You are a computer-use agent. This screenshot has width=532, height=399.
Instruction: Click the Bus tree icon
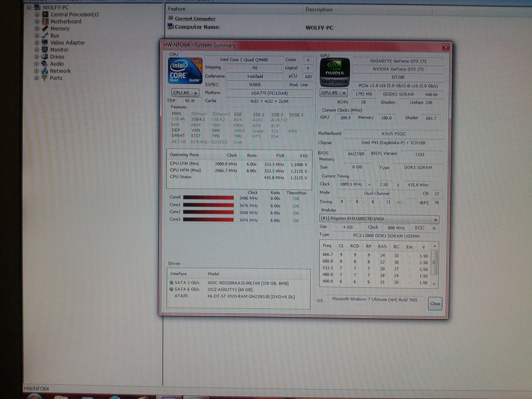coord(45,35)
